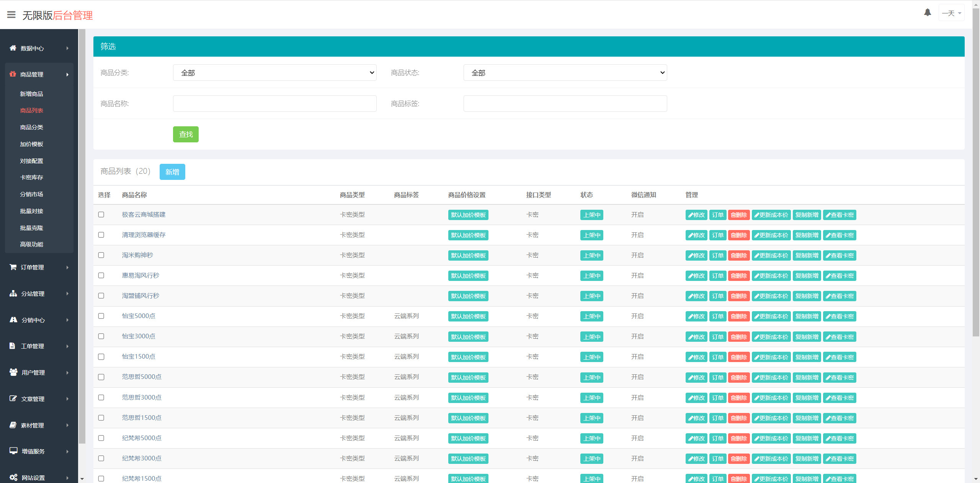
Task: Click the page vertical scrollbar thumb
Action: (976, 172)
